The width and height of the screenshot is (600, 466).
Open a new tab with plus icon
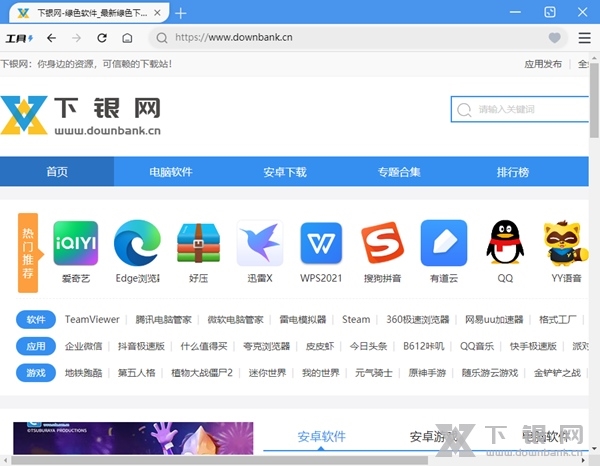(x=181, y=14)
